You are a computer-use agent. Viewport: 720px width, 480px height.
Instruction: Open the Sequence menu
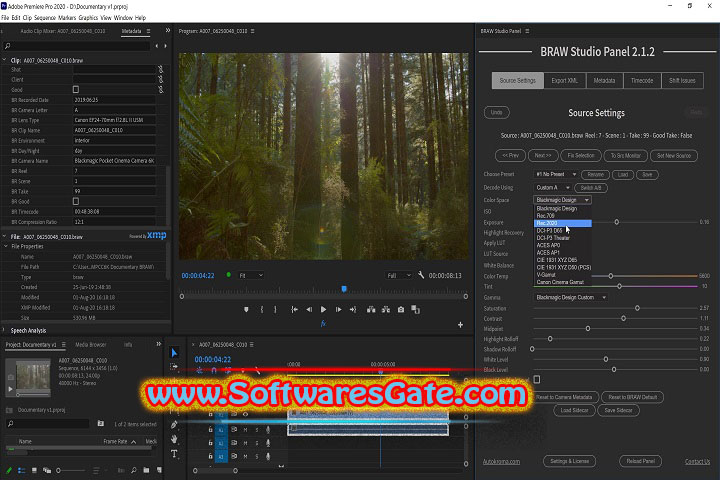click(x=45, y=17)
